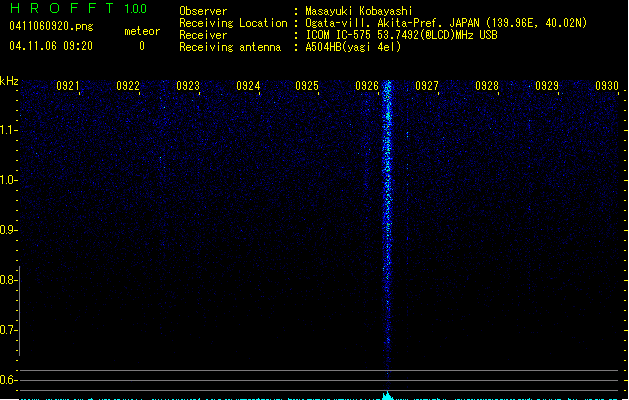Click the signal level peak at bottom
The image size is (629, 400).
(x=388, y=396)
